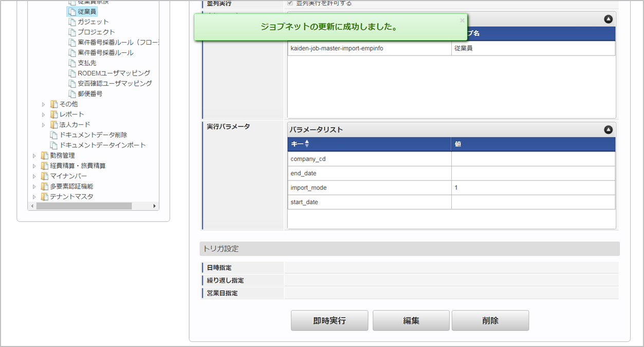Click the 編集 button

click(x=411, y=320)
